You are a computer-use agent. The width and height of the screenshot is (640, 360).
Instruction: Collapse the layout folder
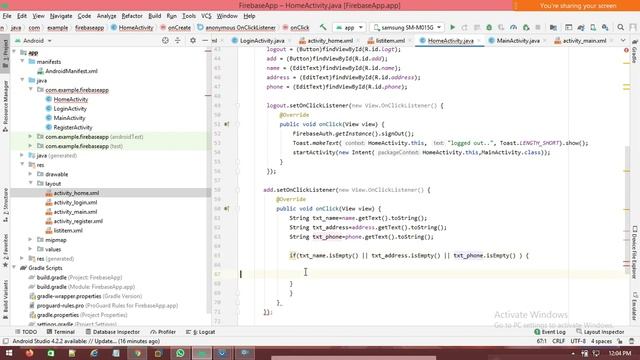tap(30, 183)
